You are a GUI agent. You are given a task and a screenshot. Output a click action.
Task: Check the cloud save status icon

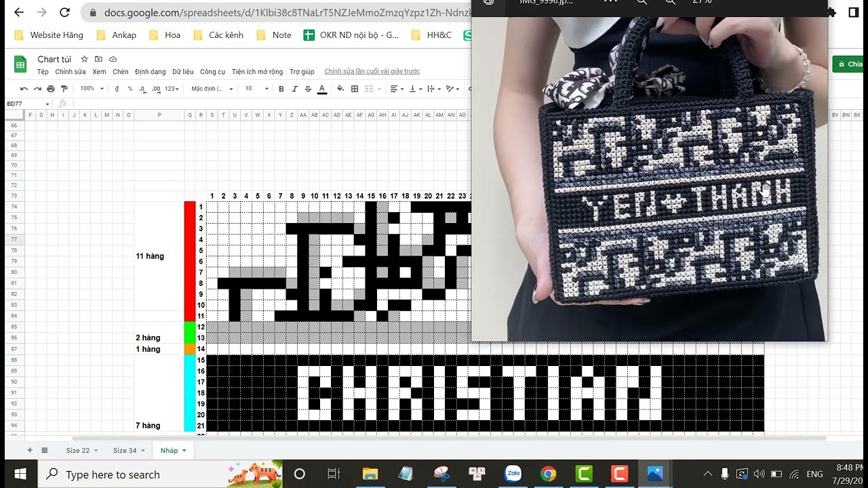[x=113, y=59]
